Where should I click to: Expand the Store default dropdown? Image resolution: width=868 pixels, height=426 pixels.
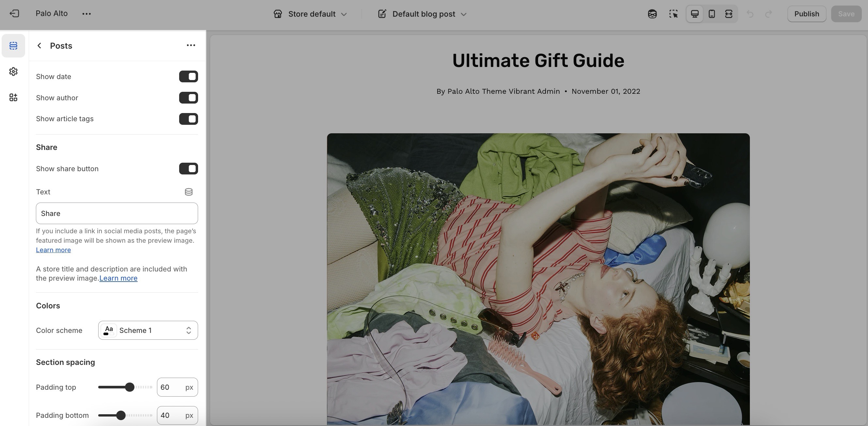[310, 14]
